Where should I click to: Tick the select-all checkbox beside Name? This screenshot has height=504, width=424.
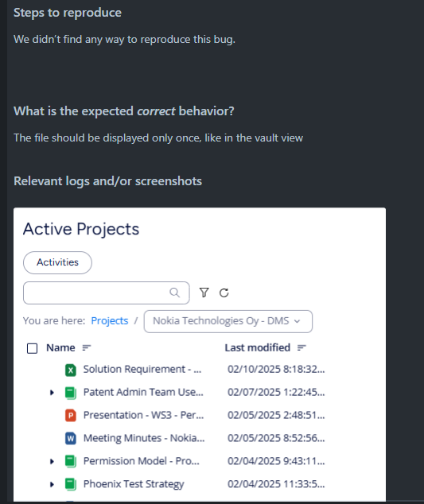(x=32, y=348)
